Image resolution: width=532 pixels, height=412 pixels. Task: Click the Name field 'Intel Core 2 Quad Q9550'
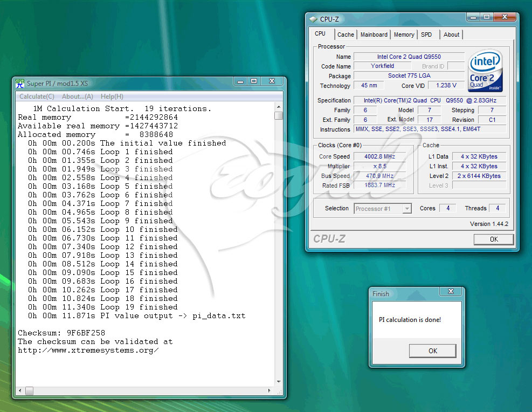coord(409,57)
